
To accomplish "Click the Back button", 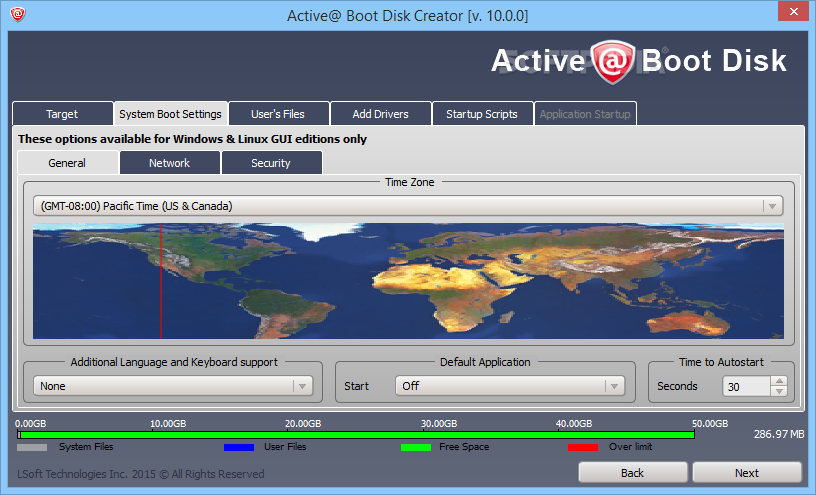I will [x=632, y=473].
